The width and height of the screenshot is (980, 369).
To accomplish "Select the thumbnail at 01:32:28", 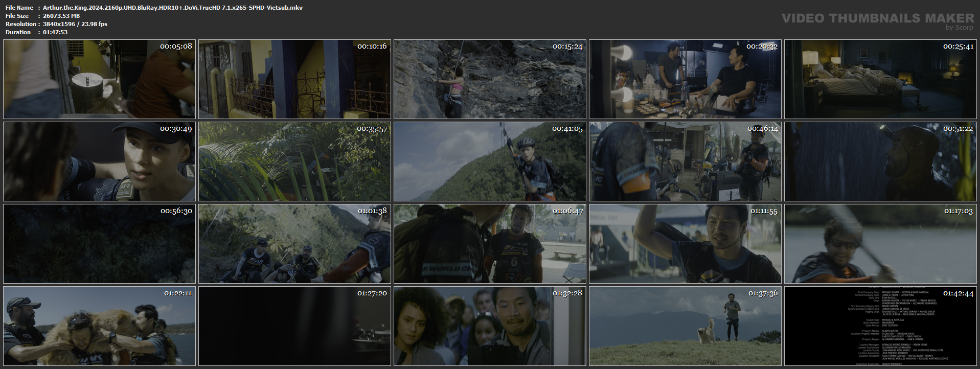I will click(490, 326).
